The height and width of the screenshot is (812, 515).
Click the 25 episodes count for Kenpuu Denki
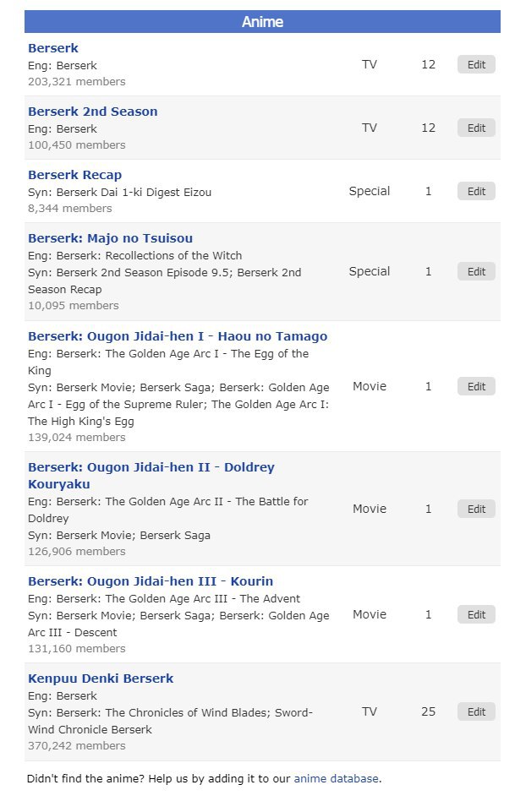(x=428, y=711)
